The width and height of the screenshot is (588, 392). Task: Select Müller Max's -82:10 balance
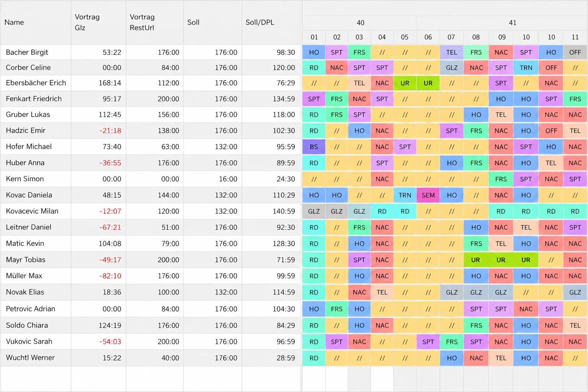coord(110,276)
